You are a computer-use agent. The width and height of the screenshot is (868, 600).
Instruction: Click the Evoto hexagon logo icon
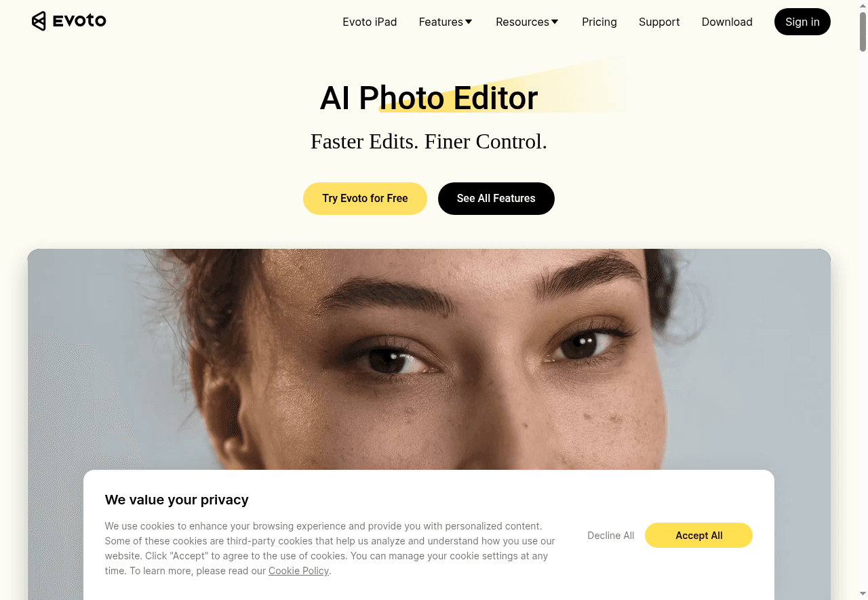pos(39,21)
